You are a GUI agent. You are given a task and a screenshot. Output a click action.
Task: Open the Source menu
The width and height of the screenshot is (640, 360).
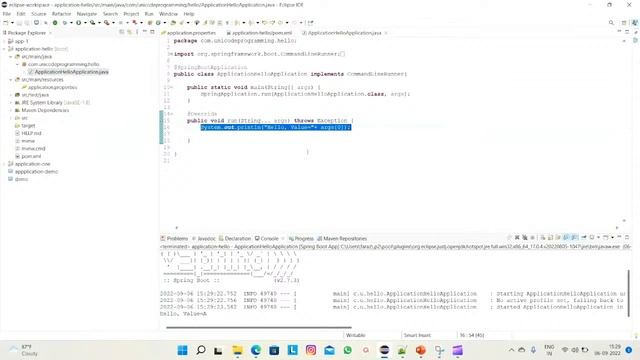point(38,14)
